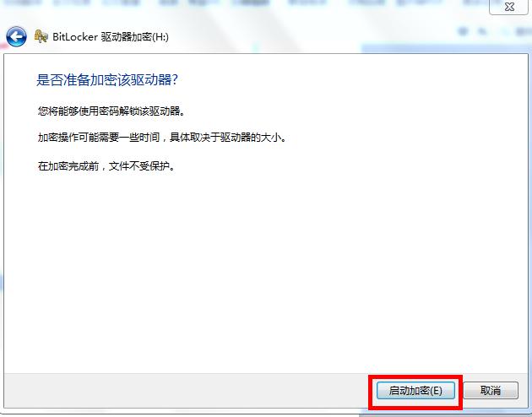Cancel the wizard via the 取消 button

(491, 391)
